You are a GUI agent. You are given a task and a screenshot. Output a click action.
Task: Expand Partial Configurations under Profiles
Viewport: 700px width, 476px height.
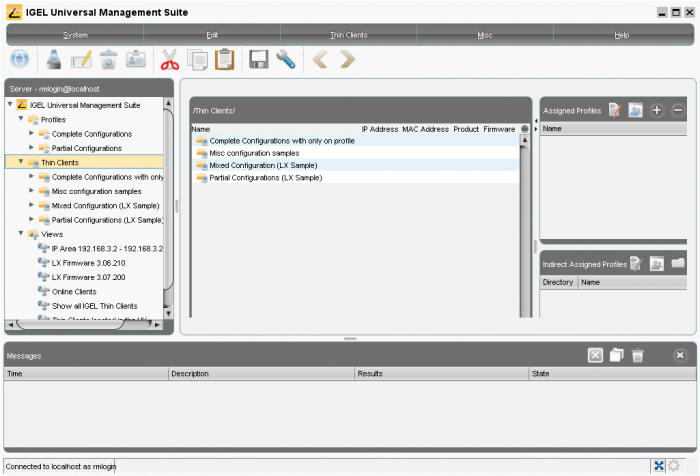coord(31,147)
